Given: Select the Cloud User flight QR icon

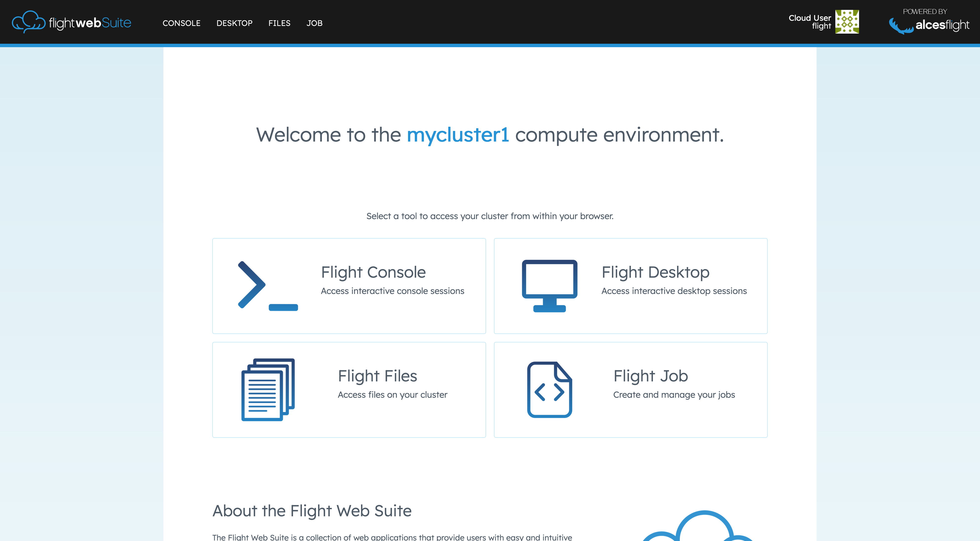Looking at the screenshot, I should (x=847, y=22).
